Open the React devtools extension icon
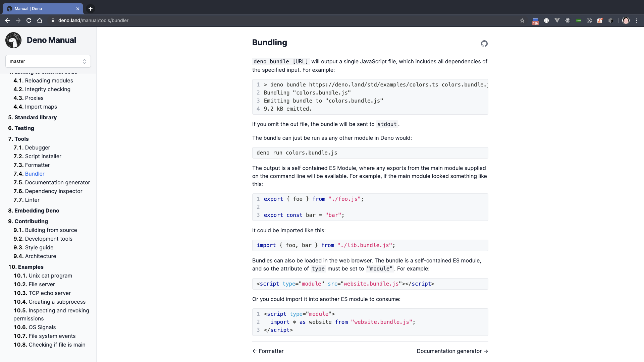Image resolution: width=644 pixels, height=362 pixels. (x=568, y=20)
